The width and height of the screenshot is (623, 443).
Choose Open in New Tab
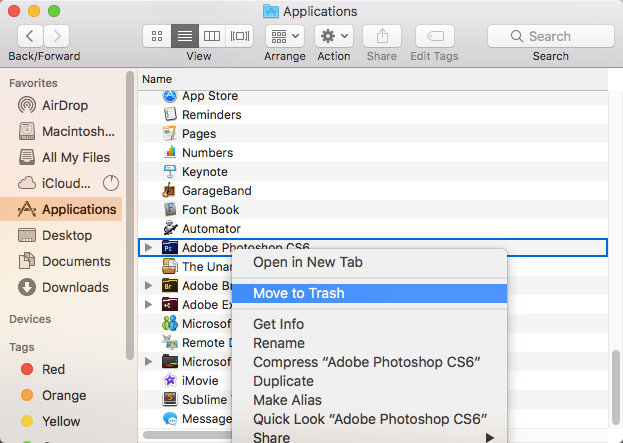tap(370, 262)
